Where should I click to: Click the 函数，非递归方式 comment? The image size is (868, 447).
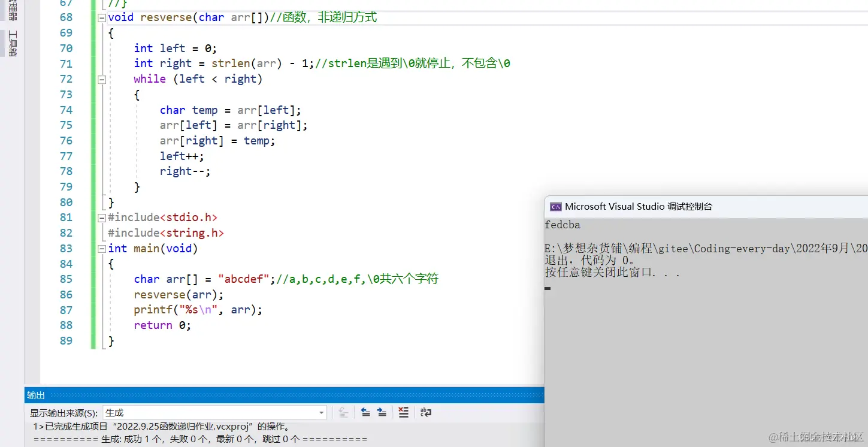[323, 17]
